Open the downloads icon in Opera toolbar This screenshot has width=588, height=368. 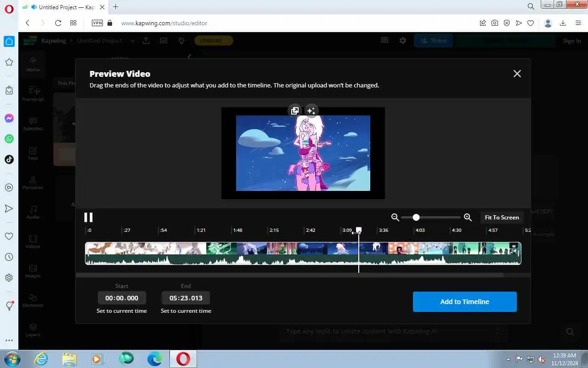coord(563,23)
